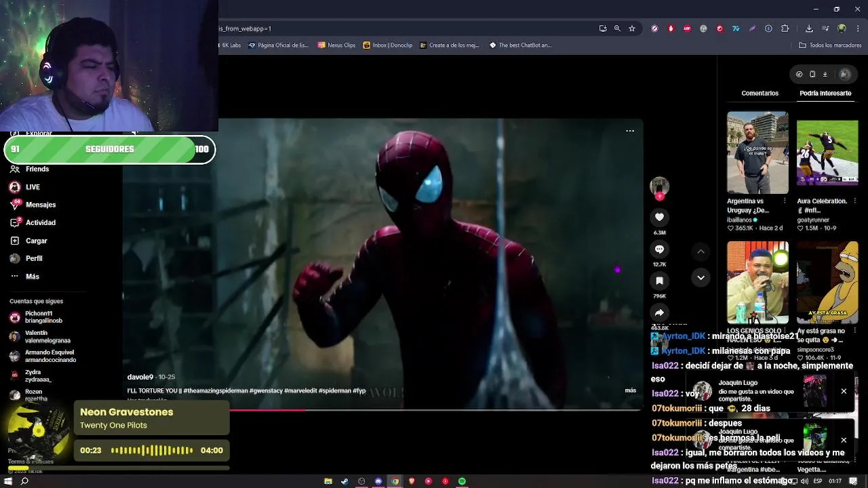Image resolution: width=868 pixels, height=488 pixels.
Task: Dismiss the upper Joaquin Lugo notification
Action: (x=844, y=391)
